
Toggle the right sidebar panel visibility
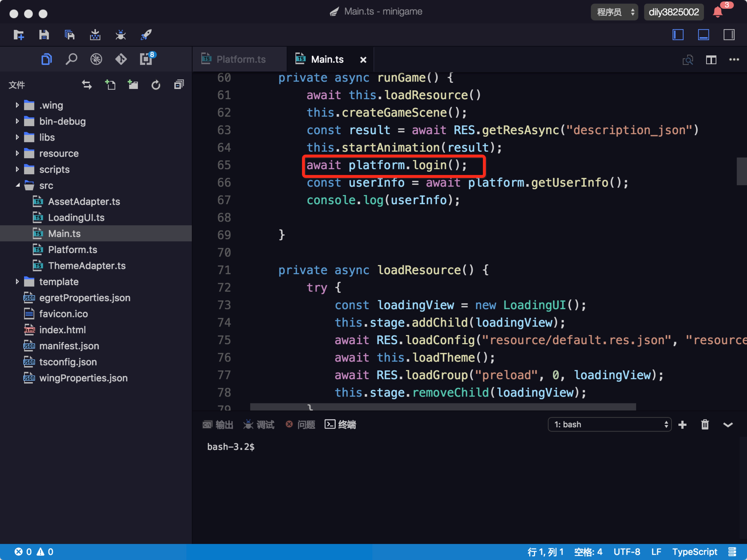tap(729, 35)
